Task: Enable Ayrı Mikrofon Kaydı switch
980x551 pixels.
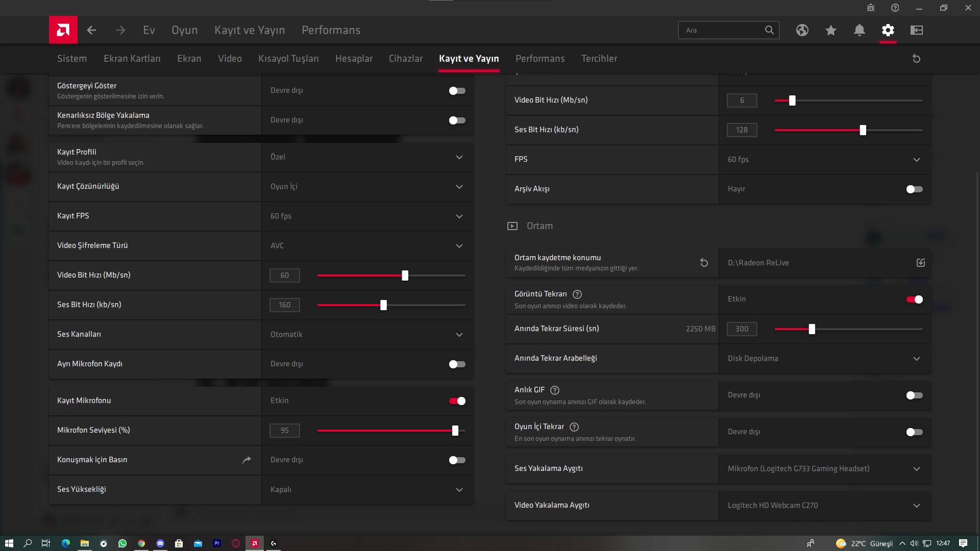Action: (x=457, y=364)
